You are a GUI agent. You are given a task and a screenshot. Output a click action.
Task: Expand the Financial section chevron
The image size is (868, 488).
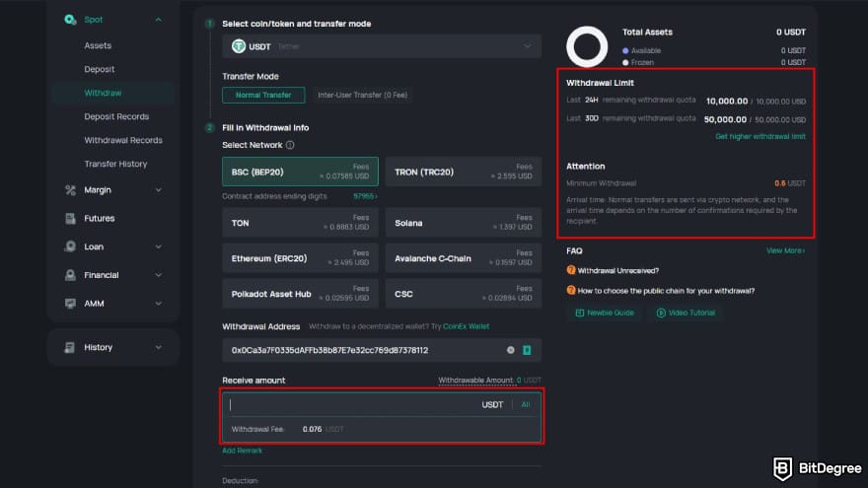click(159, 275)
